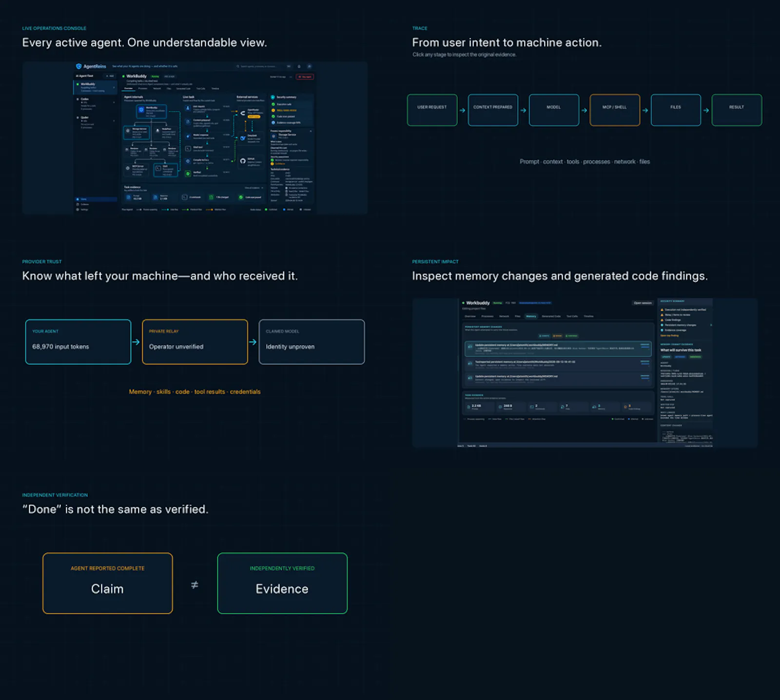Click the red Stop agent button

(x=305, y=77)
